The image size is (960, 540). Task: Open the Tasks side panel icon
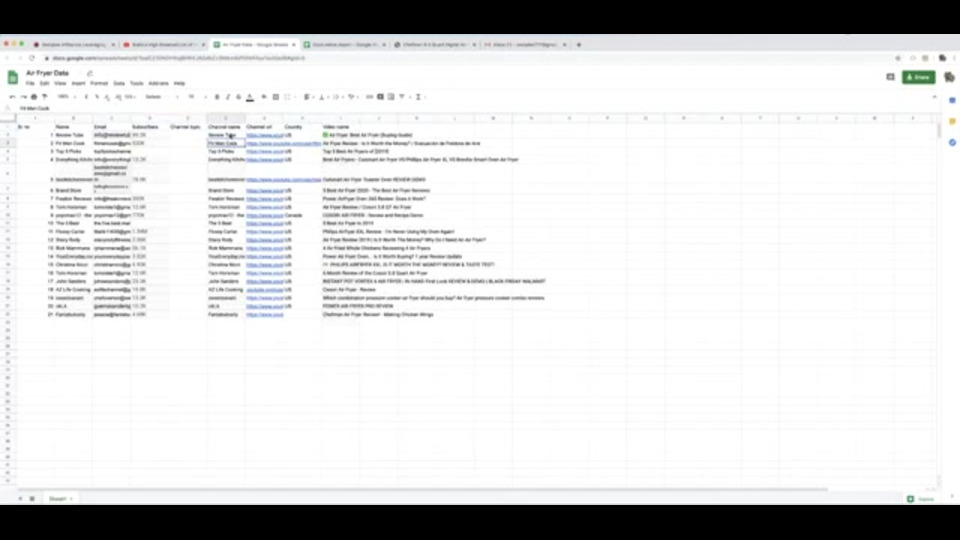952,143
